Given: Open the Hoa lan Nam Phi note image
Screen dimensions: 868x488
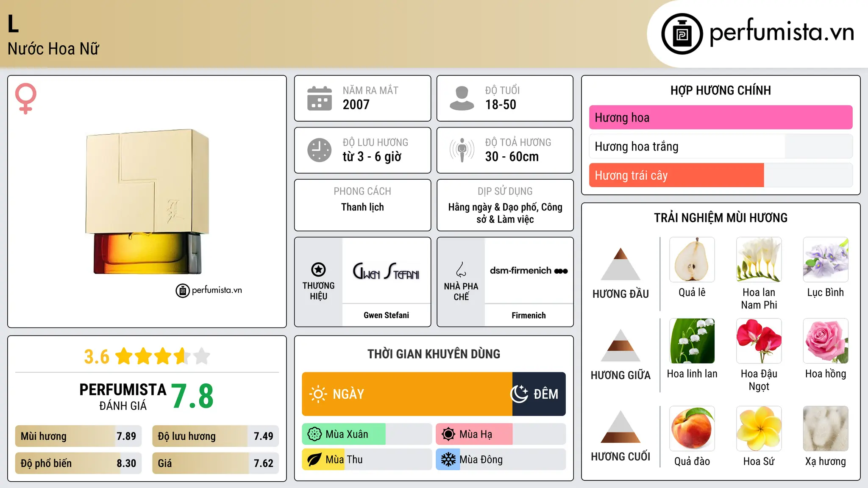Looking at the screenshot, I should (759, 260).
